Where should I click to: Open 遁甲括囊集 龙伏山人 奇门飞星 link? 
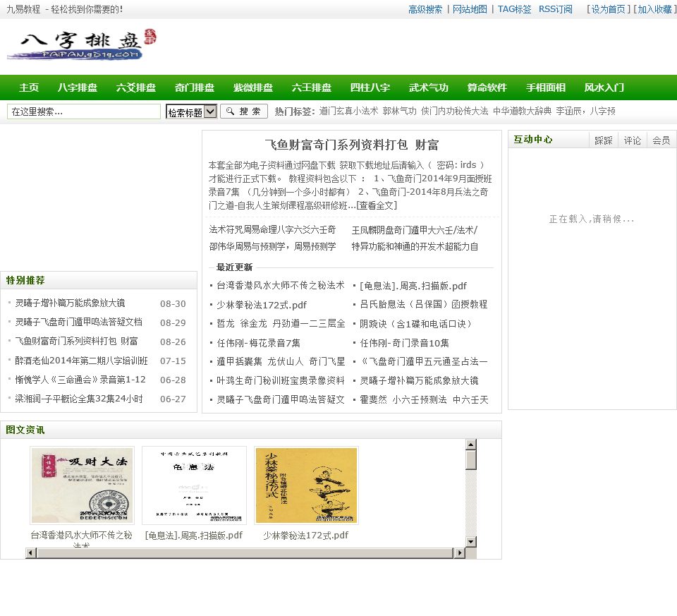tap(281, 361)
